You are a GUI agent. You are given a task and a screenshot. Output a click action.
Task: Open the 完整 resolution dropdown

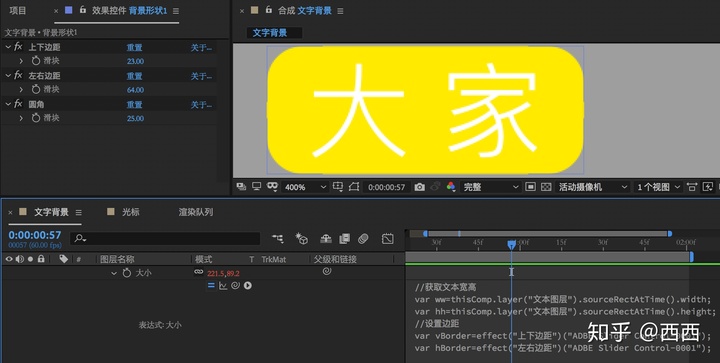tap(490, 187)
